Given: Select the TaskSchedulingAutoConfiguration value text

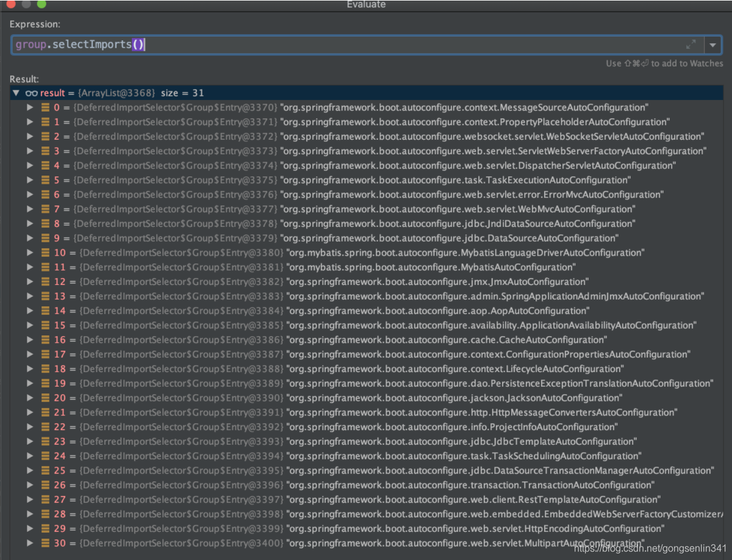Looking at the screenshot, I should coord(464,456).
